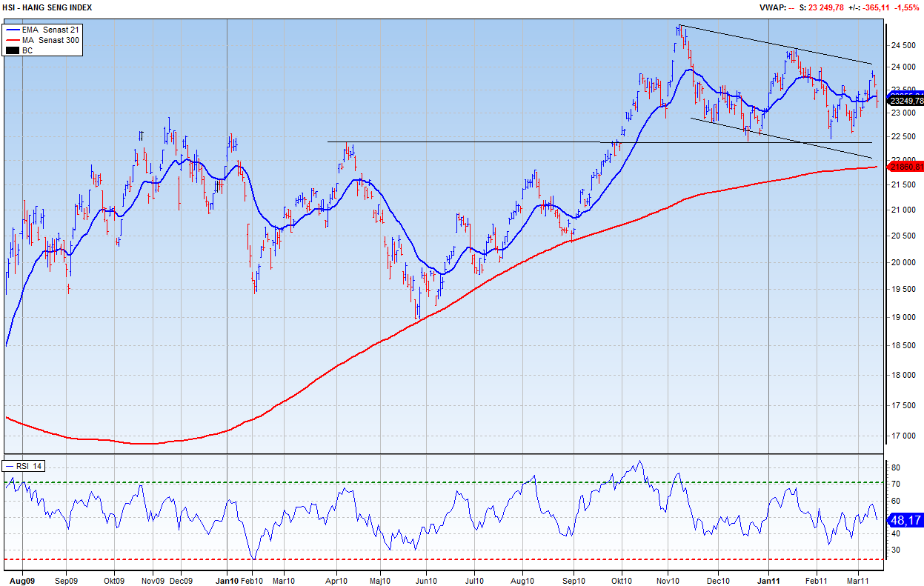Click the 17 000 price axis label
Image resolution: width=924 pixels, height=586 pixels.
click(x=901, y=436)
